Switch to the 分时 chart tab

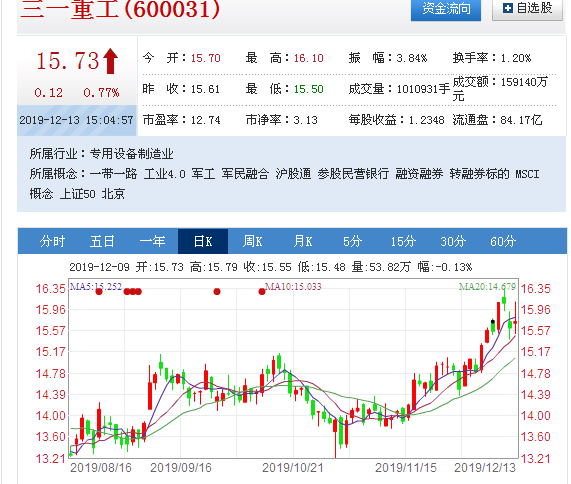pyautogui.click(x=52, y=241)
